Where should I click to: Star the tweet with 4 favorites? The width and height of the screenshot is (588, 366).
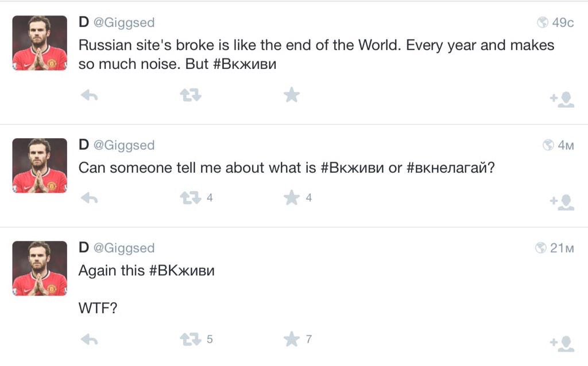click(291, 197)
